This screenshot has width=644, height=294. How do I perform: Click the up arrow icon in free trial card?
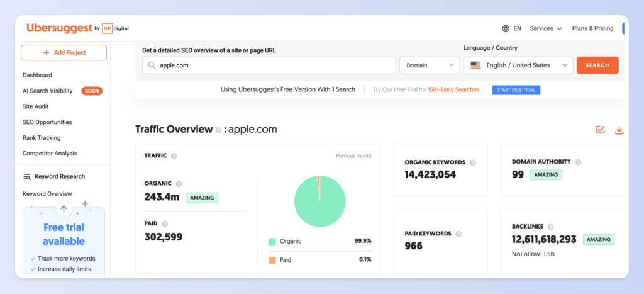(x=64, y=209)
